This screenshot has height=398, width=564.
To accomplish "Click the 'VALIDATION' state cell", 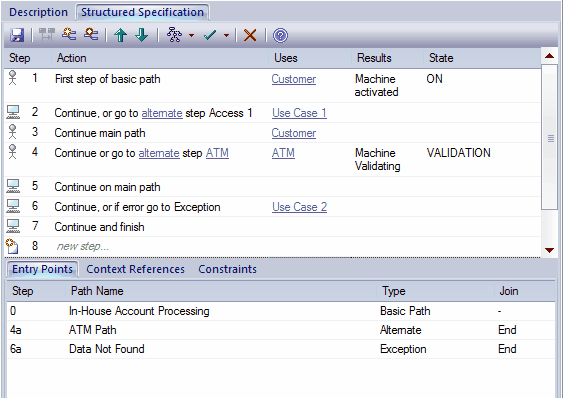I will pyautogui.click(x=459, y=153).
